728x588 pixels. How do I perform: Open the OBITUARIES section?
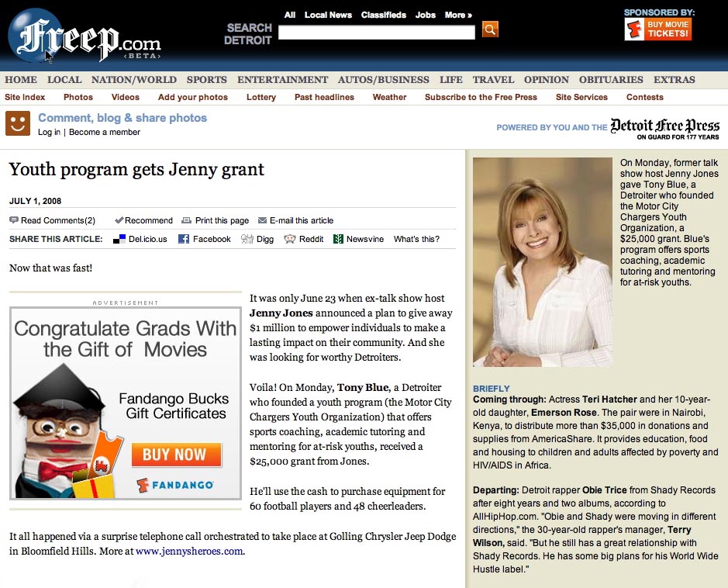(611, 79)
